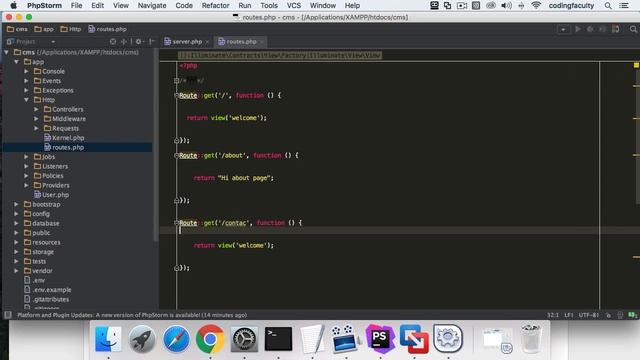This screenshot has height=360, width=640.
Task: Open the File menu
Action: click(x=76, y=5)
